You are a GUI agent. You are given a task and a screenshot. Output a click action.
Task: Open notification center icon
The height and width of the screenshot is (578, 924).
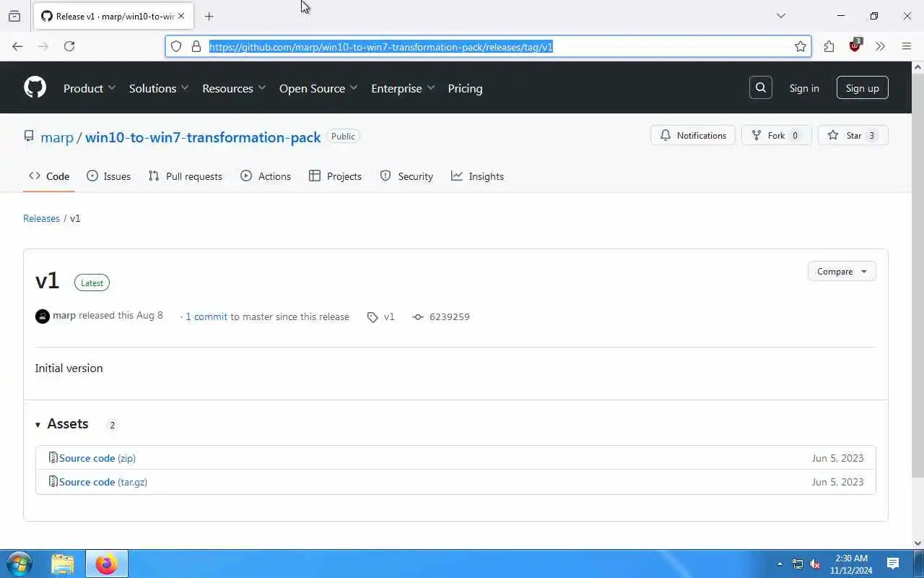893,564
